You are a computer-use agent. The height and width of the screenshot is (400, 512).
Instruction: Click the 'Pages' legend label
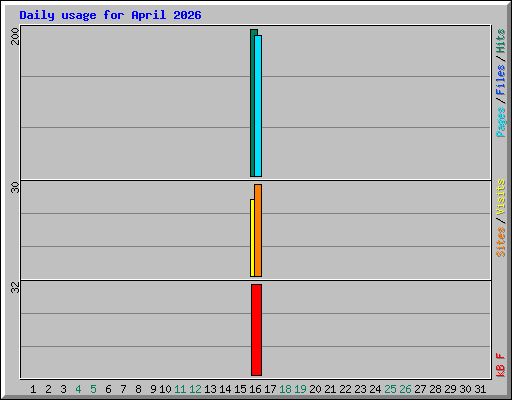pyautogui.click(x=500, y=122)
